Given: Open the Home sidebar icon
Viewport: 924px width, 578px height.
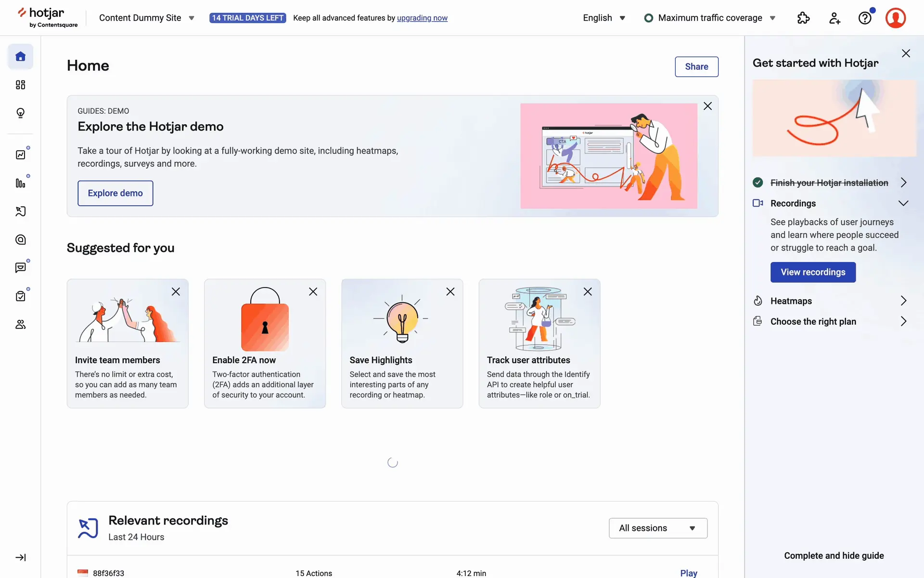Looking at the screenshot, I should [x=20, y=56].
